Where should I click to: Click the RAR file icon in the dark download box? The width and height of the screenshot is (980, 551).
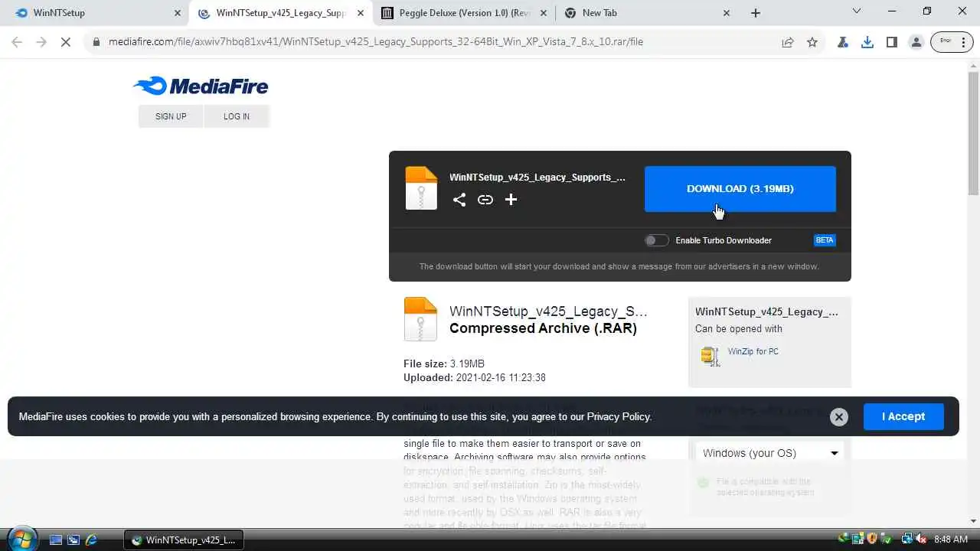421,188
